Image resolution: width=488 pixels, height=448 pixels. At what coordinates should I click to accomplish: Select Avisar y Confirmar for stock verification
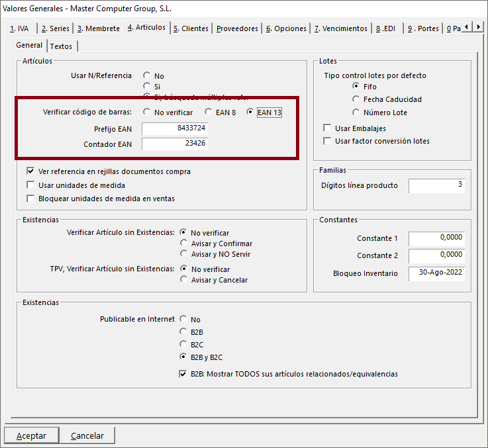point(183,244)
